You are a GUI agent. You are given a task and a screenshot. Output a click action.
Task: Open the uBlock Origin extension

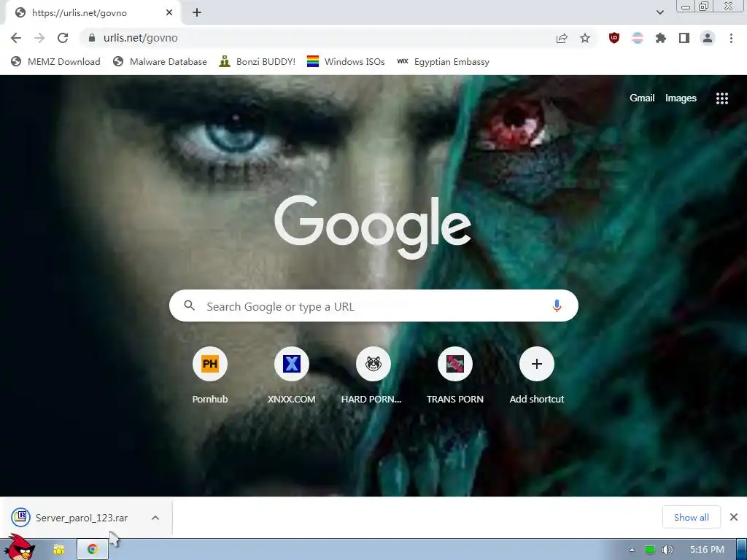coord(614,38)
